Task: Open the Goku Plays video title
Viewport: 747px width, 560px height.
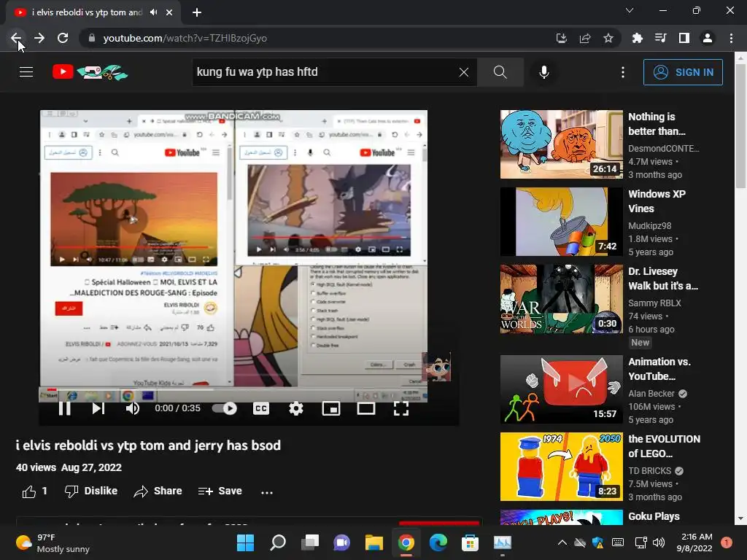Action: [654, 516]
